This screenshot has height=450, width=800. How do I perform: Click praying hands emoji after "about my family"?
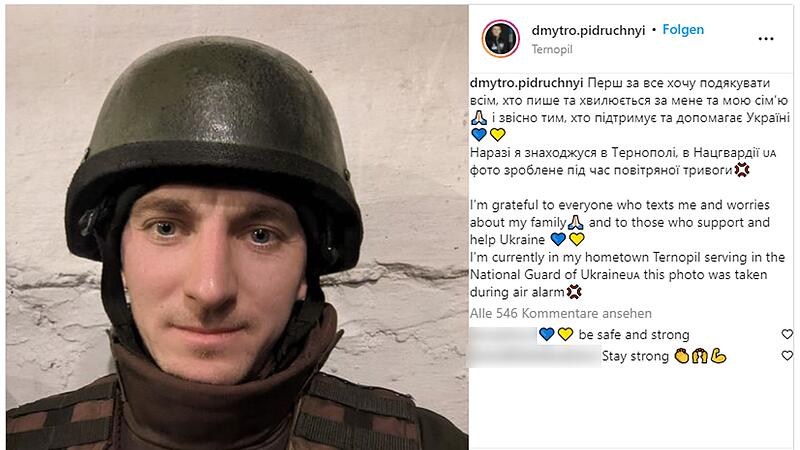coord(576,222)
